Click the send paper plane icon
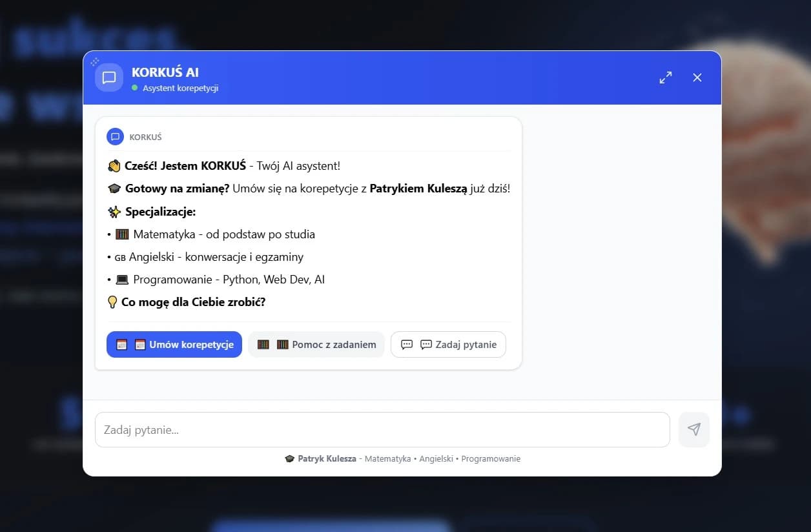The width and height of the screenshot is (811, 532). click(693, 429)
